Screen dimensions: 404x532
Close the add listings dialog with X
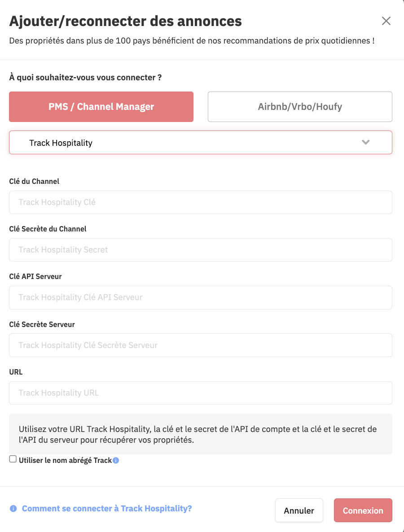386,21
